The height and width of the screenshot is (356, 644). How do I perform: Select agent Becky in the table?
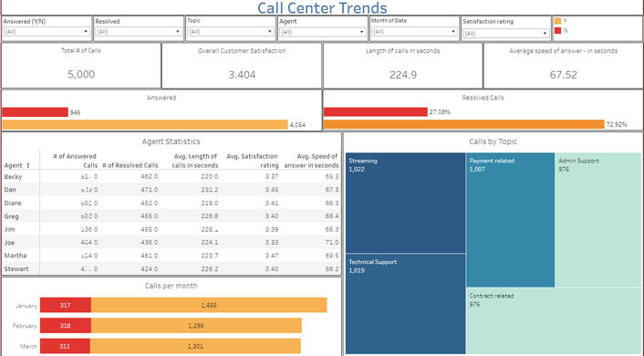pyautogui.click(x=13, y=177)
